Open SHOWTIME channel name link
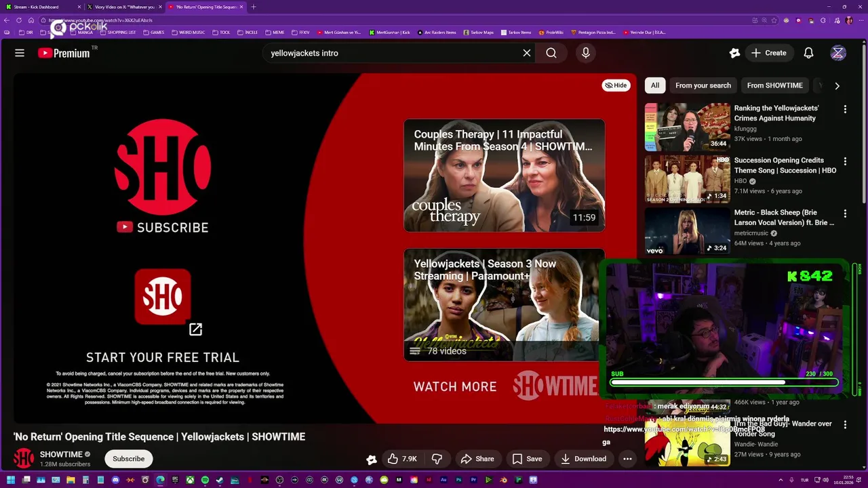 point(60,455)
